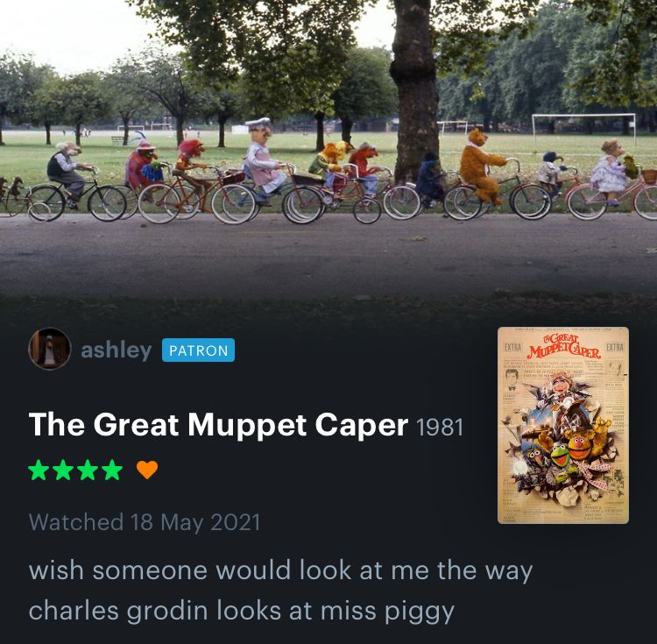The height and width of the screenshot is (644, 657).
Task: Open the day 18 in watched date
Action: click(x=141, y=522)
